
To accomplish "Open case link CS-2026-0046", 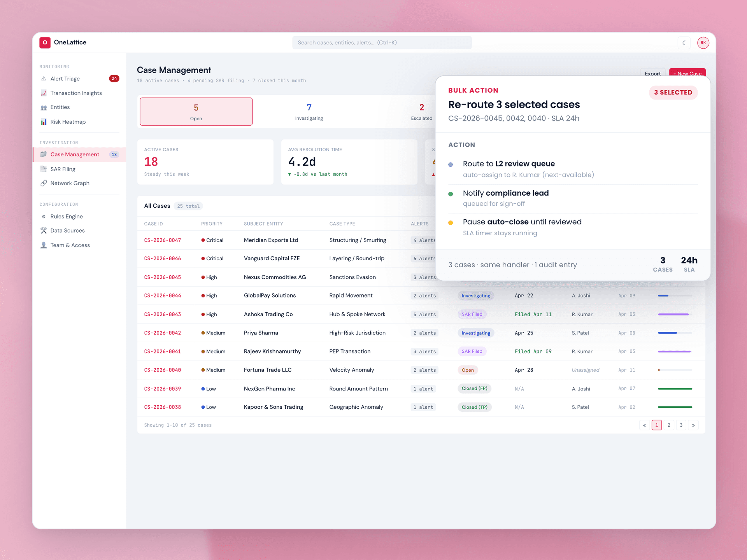I will point(163,259).
